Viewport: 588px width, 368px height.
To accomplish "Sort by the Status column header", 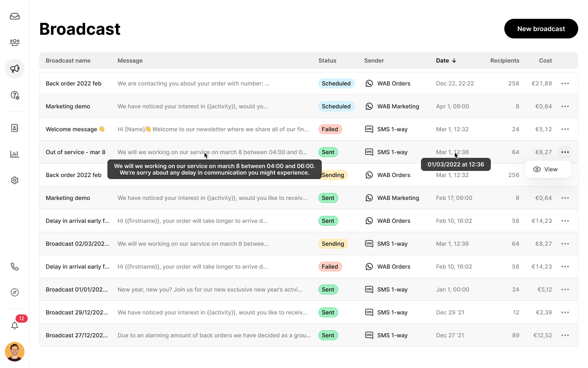I will (327, 61).
